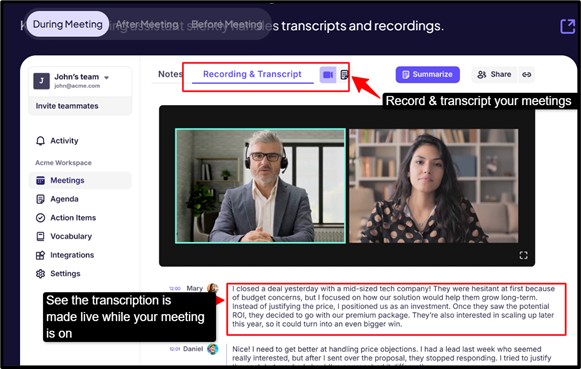Open the Agenda page
Screen dimensions: 581x369
[64, 199]
